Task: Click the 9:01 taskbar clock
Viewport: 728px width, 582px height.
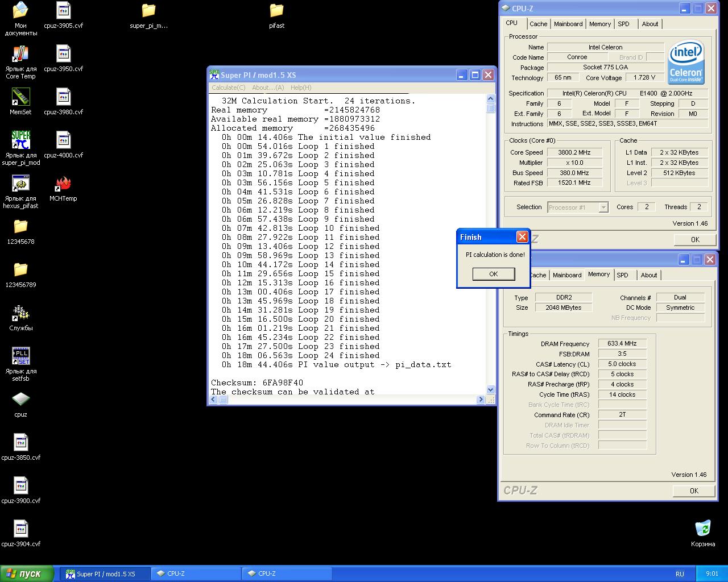Action: (712, 574)
